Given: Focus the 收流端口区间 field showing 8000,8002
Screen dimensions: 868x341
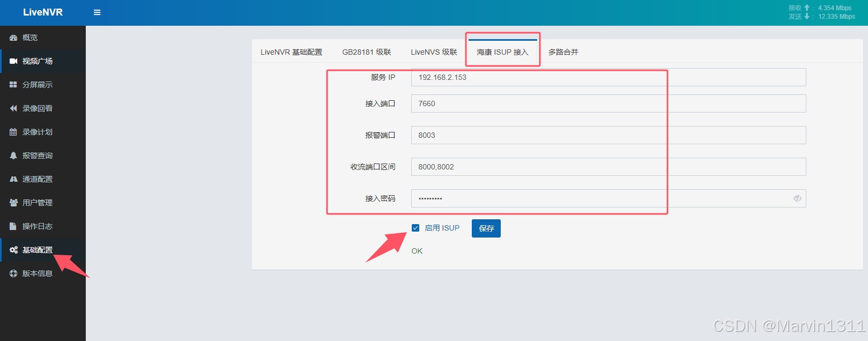Looking at the screenshot, I should pos(609,167).
